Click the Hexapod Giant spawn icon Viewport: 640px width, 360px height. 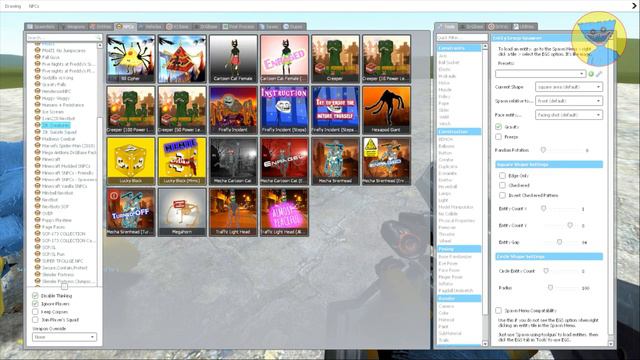pos(386,110)
